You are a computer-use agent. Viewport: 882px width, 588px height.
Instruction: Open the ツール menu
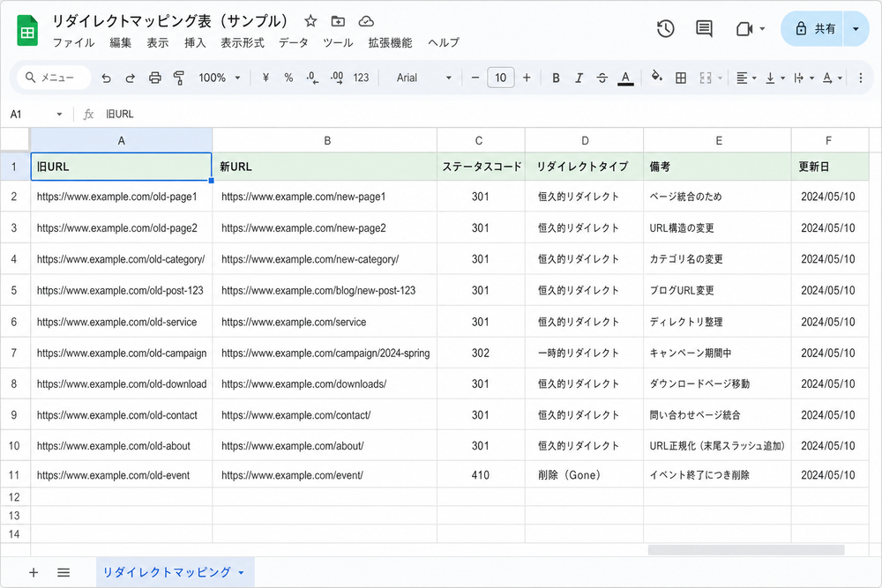click(x=338, y=42)
